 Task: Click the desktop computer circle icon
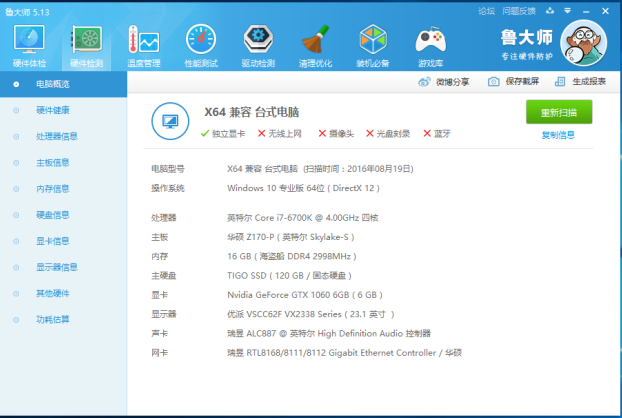170,121
